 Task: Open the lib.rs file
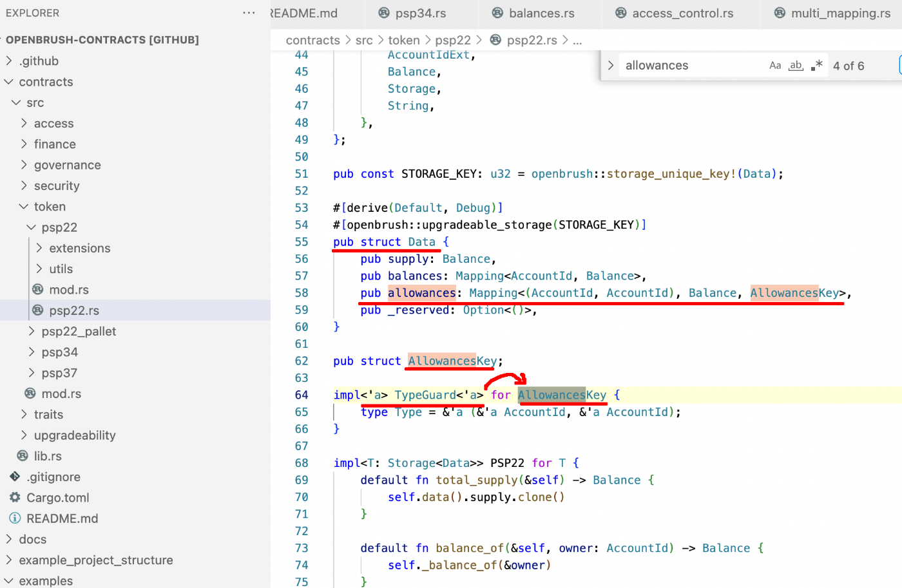48,456
